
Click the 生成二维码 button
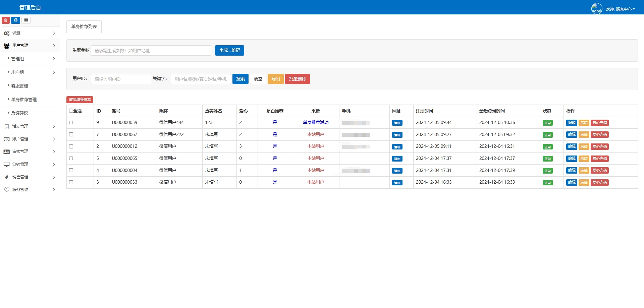pyautogui.click(x=229, y=51)
